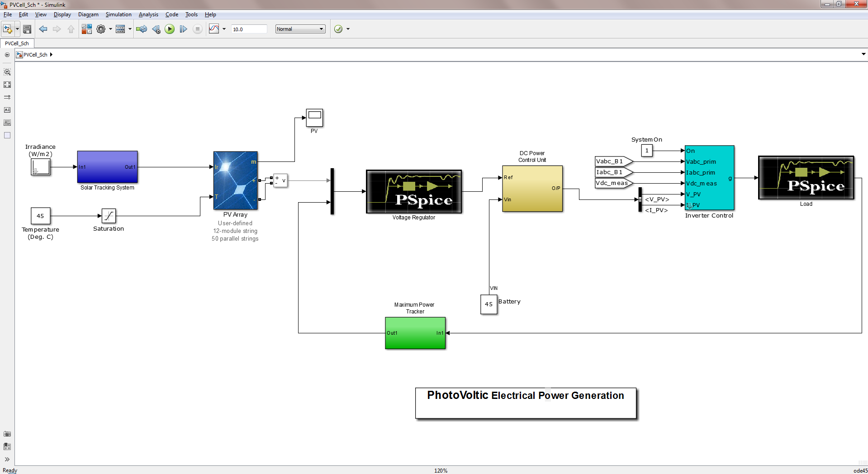Screen dimensions: 868x474
Task: Expand the Model Explorer dropdown arrow
Action: point(130,29)
